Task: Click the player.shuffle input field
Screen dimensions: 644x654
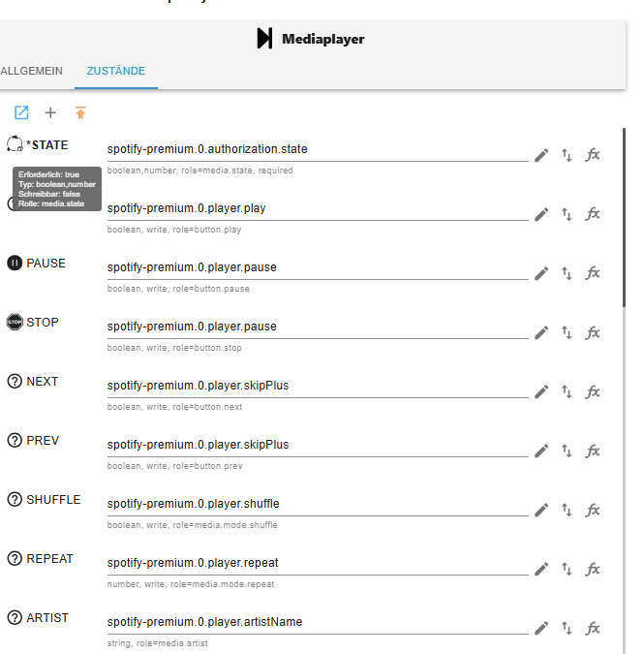Action: point(317,504)
